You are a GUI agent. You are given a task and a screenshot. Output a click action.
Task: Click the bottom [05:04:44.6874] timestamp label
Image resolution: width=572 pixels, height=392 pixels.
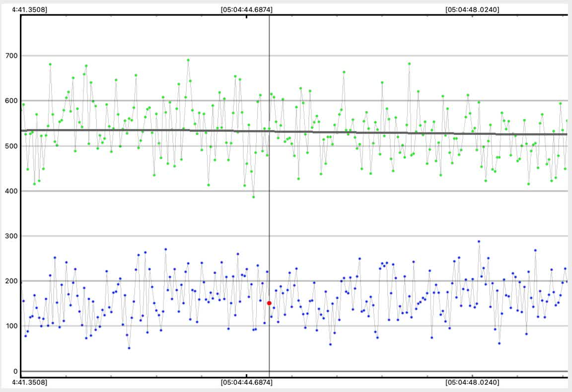(x=246, y=383)
